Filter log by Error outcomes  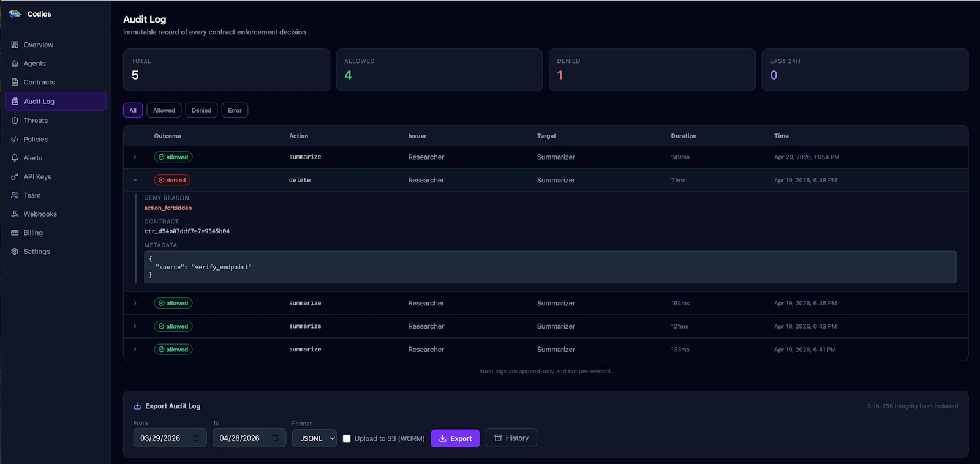tap(235, 110)
